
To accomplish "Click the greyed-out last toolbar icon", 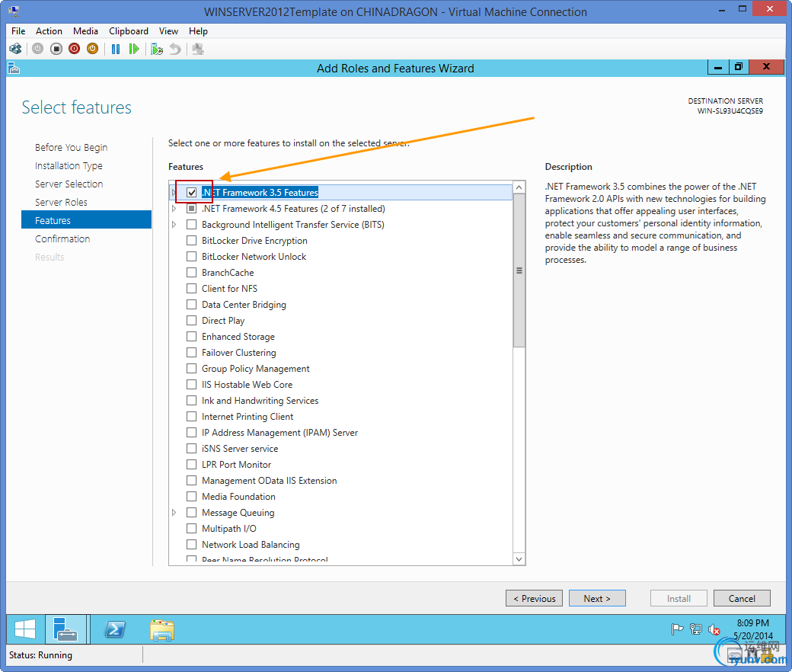I will tap(198, 49).
